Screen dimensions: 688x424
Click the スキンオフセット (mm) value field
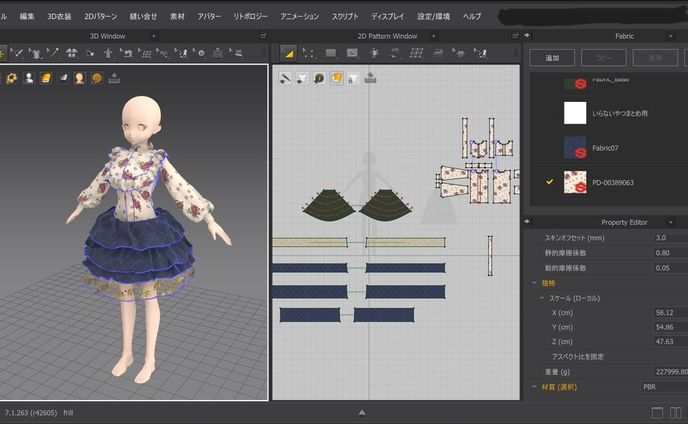670,237
